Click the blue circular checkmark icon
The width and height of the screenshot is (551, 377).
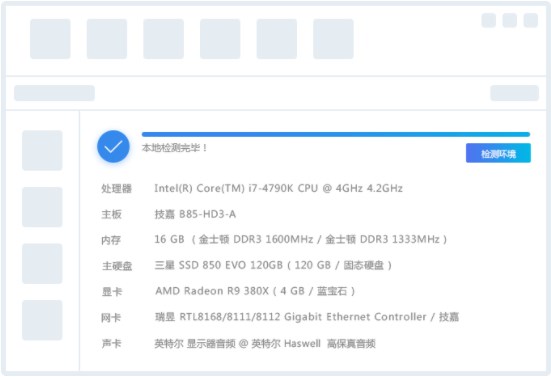click(113, 147)
